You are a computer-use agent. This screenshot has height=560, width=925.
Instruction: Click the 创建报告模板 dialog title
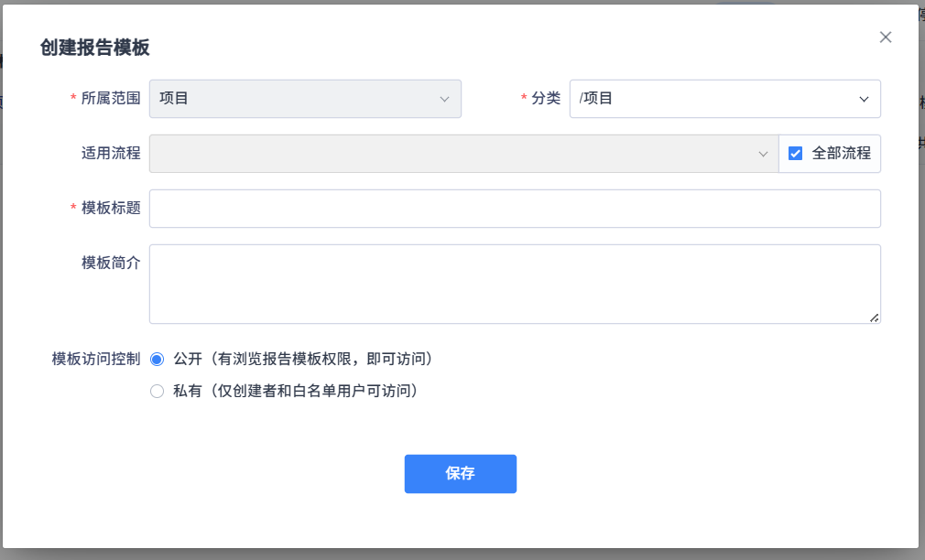[x=95, y=48]
